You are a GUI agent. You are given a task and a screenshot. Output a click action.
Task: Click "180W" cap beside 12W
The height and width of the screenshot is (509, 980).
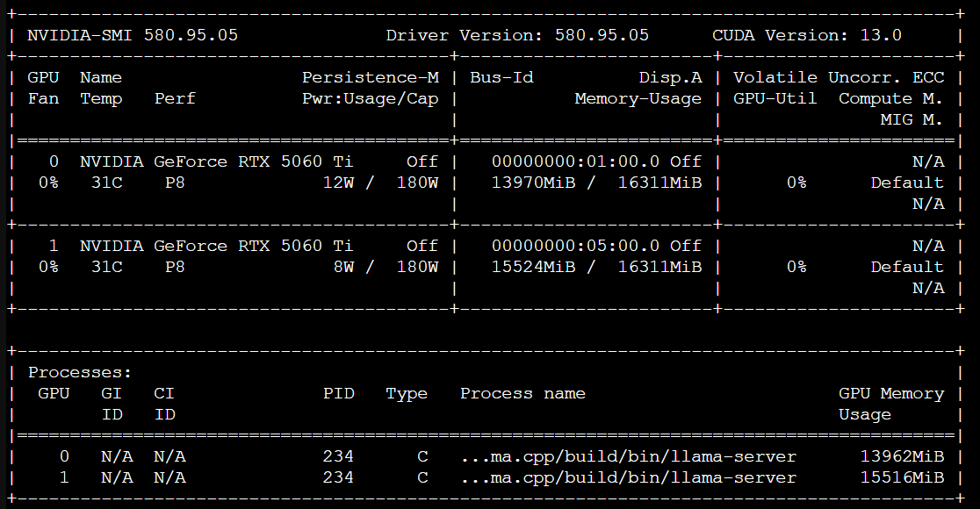click(417, 183)
